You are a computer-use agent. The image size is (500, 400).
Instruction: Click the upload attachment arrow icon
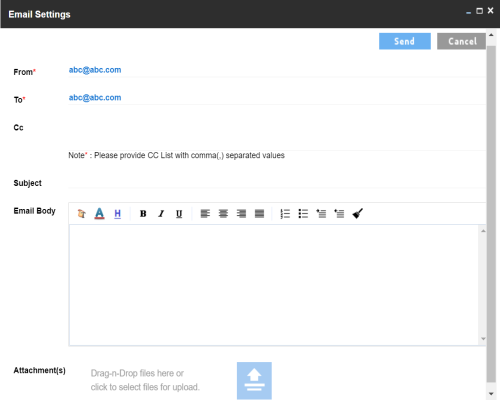[x=254, y=380]
